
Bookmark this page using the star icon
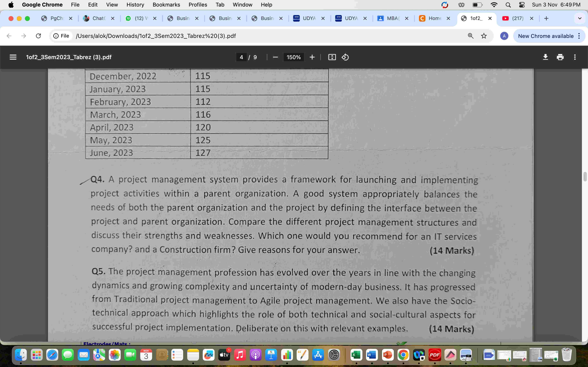[484, 36]
